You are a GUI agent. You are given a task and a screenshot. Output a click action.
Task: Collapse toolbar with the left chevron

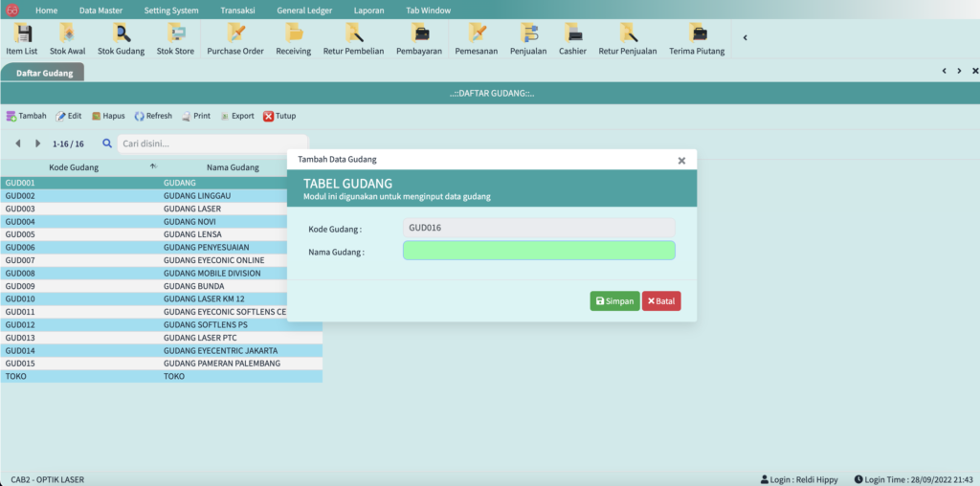[x=746, y=38]
